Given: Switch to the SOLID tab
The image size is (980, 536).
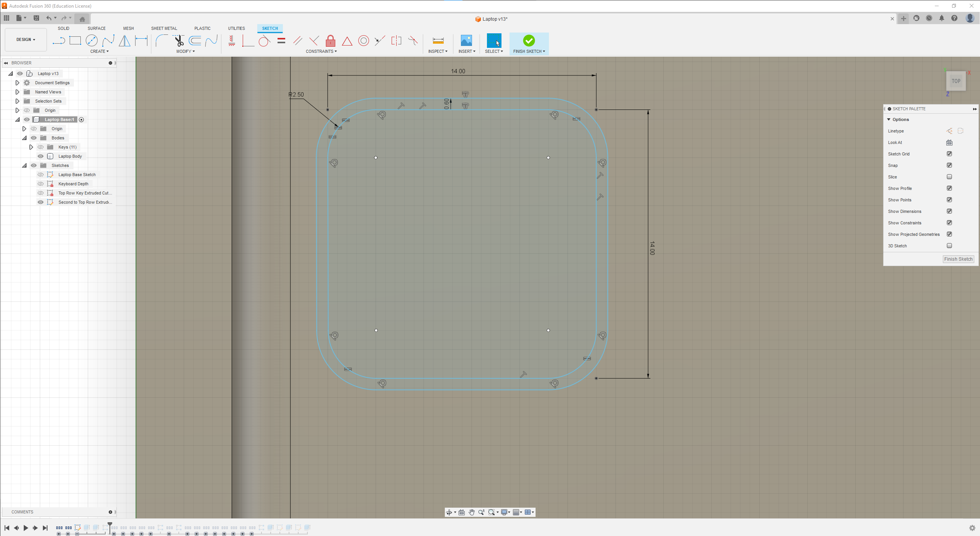Looking at the screenshot, I should click(x=64, y=28).
